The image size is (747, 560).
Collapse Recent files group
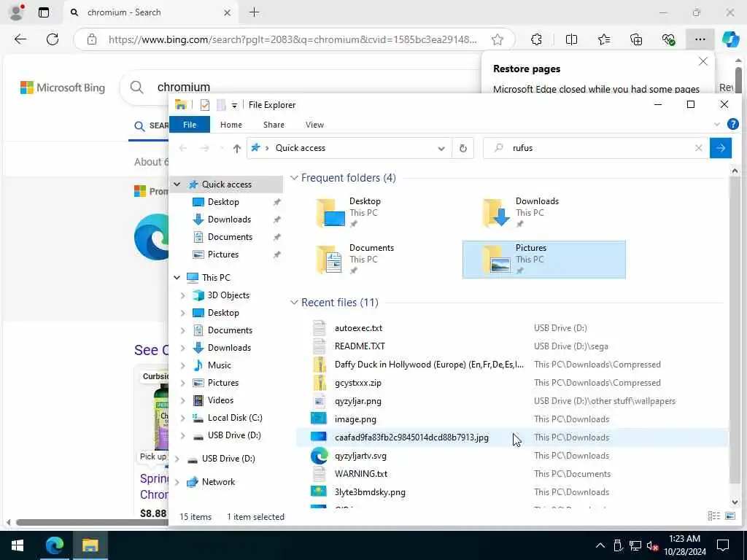point(294,303)
